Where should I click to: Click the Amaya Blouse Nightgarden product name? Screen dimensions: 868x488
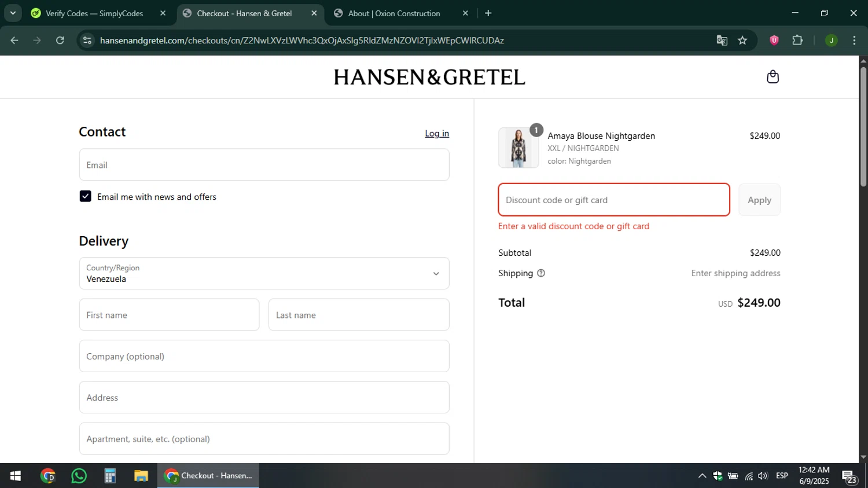tap(601, 136)
